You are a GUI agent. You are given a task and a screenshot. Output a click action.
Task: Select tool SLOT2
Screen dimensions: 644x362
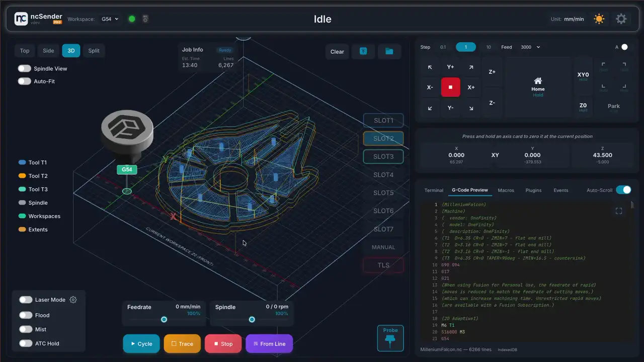[383, 138]
